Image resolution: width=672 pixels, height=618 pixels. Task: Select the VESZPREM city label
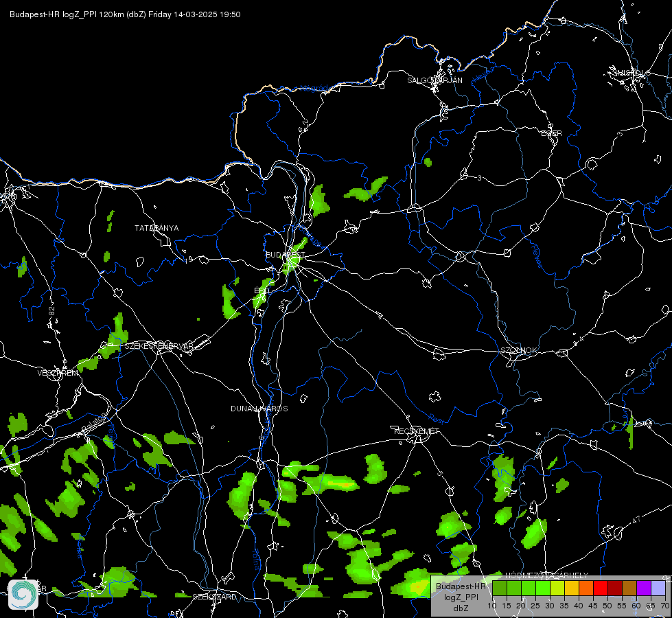click(58, 373)
